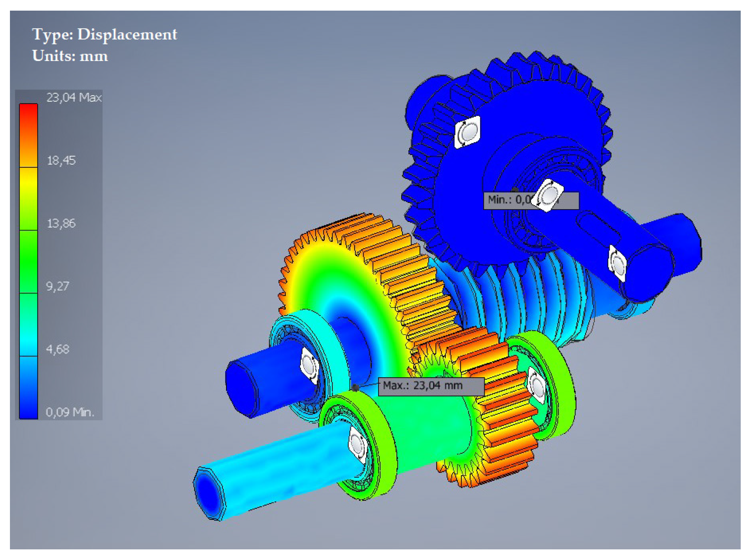This screenshot has width=751, height=560.
Task: Click the dark blue bottom segment of the color bar
Action: (28, 388)
